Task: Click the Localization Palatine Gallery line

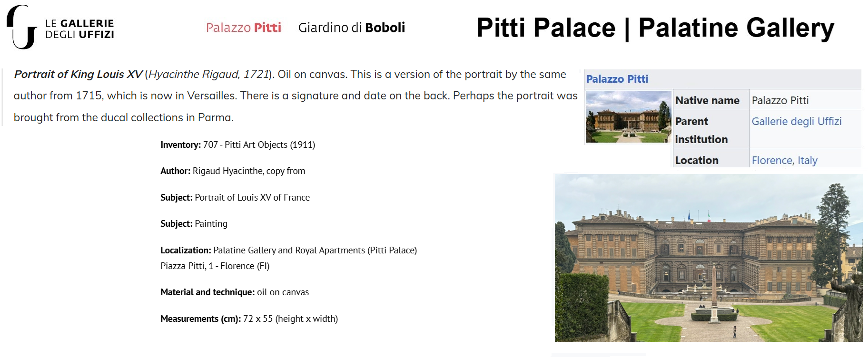Action: coord(288,251)
